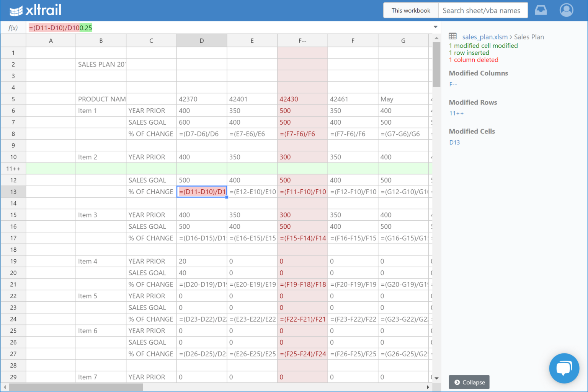Open the chat support bubble
Image resolution: width=588 pixels, height=392 pixels.
[x=564, y=368]
